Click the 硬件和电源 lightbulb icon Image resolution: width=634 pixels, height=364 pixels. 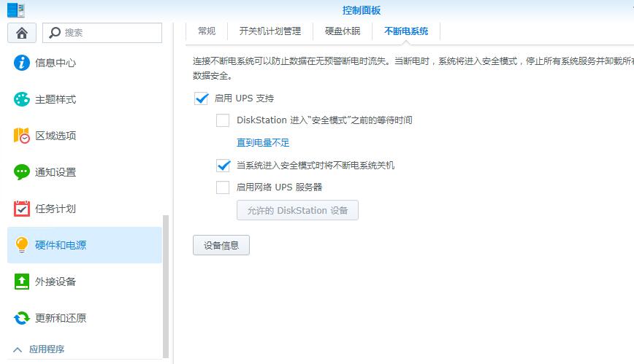point(22,245)
